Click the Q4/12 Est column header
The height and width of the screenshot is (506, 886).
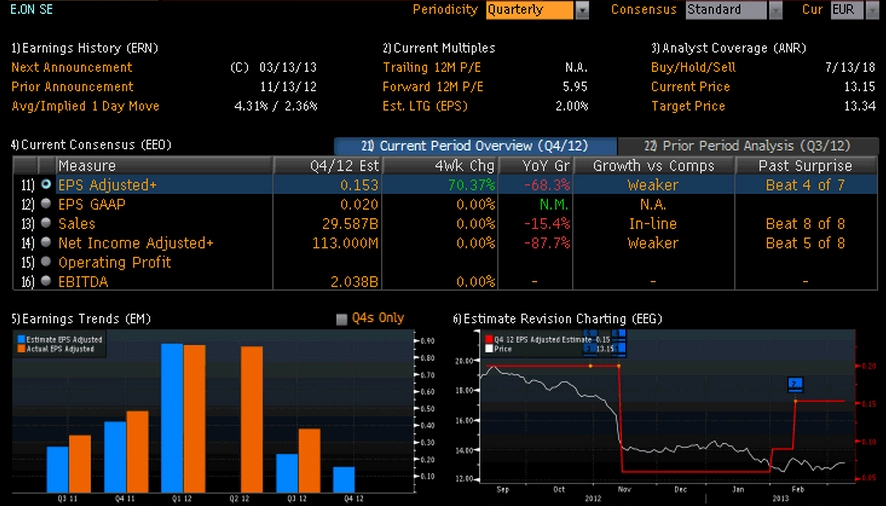click(x=328, y=166)
